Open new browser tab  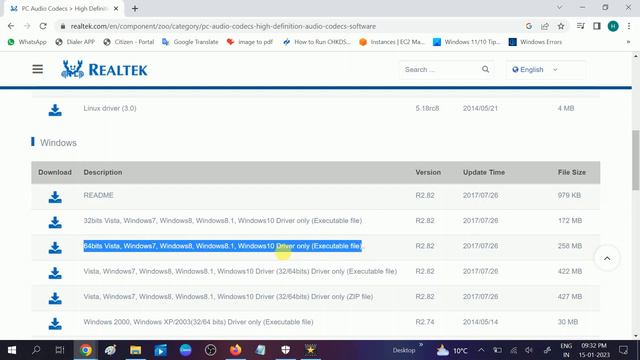pos(135,8)
